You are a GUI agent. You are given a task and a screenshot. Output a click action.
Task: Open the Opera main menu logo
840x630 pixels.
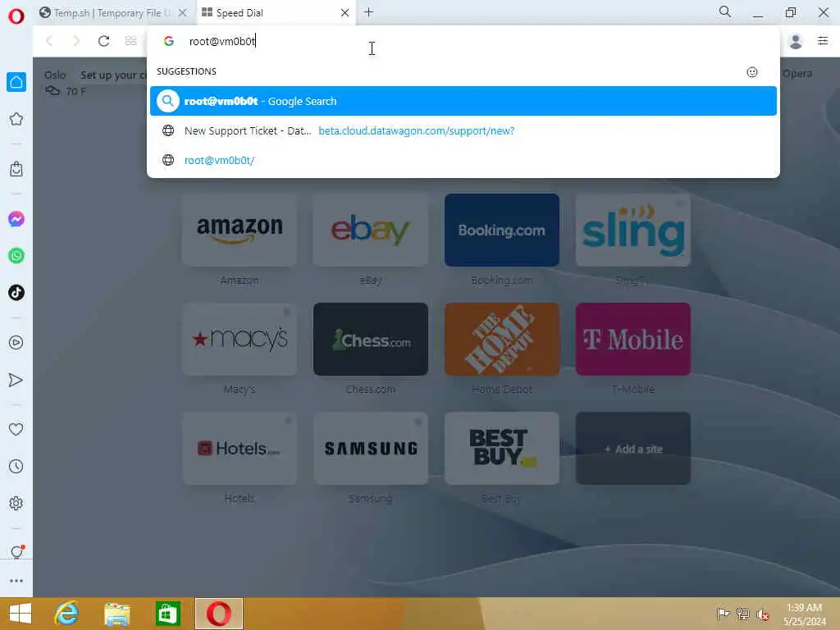[16, 16]
